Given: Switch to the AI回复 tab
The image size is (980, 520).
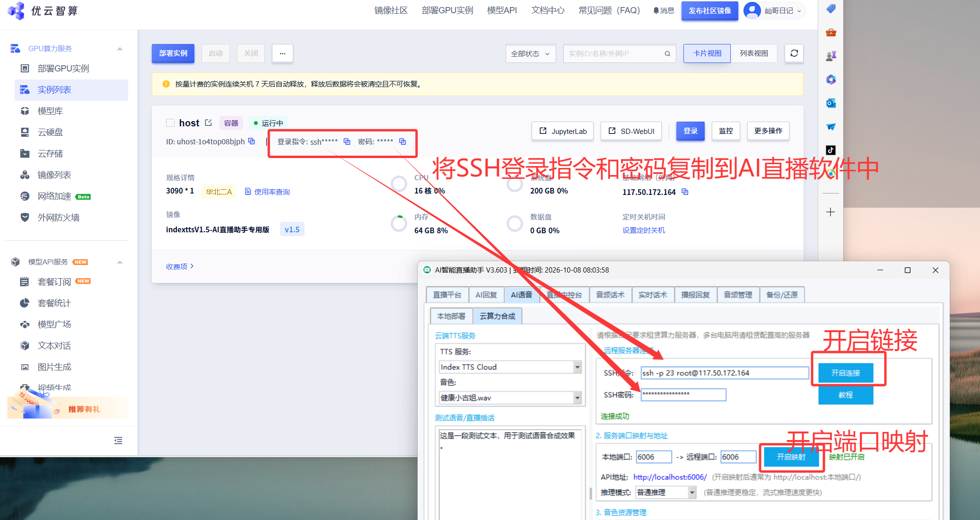Looking at the screenshot, I should tap(486, 295).
